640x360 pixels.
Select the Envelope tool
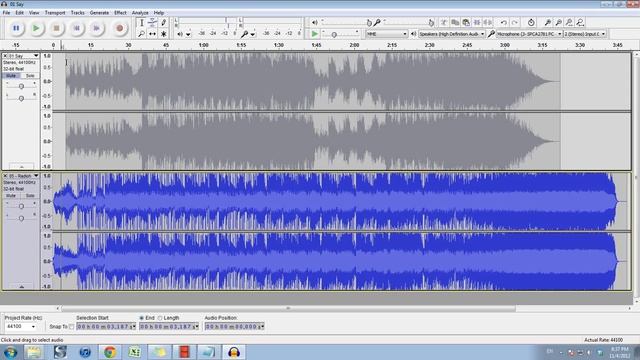point(152,23)
